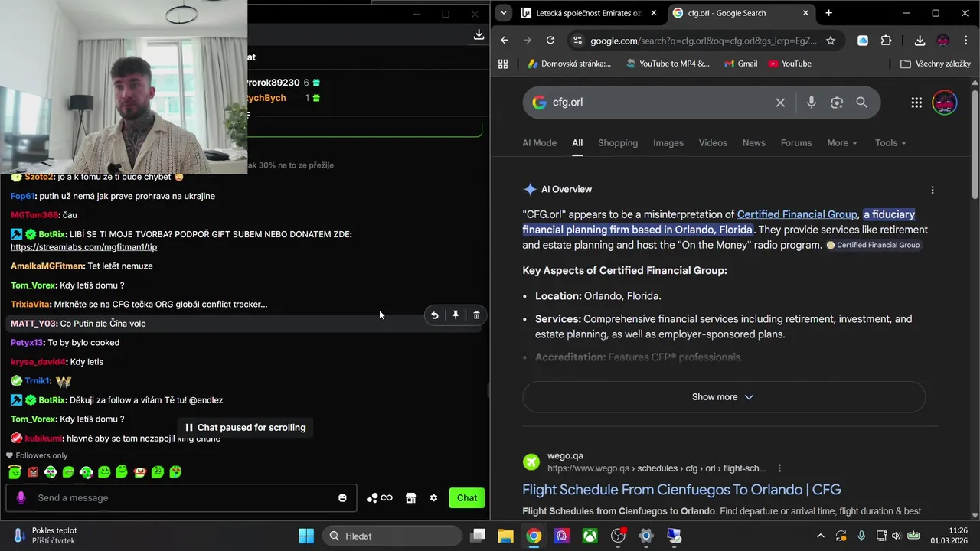
Task: Search by image with Google Lens
Action: (837, 103)
